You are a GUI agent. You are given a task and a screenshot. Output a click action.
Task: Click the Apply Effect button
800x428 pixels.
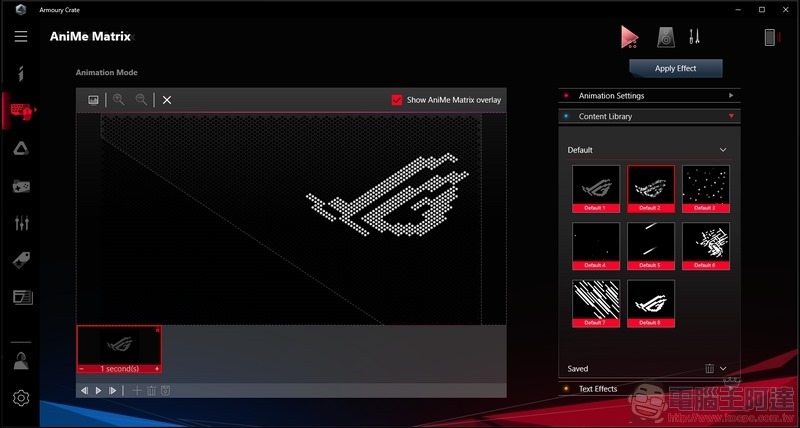(676, 68)
